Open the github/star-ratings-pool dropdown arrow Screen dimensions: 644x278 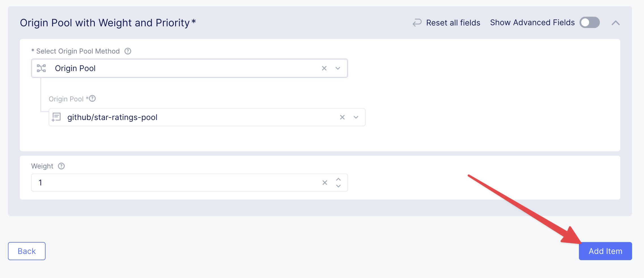point(356,117)
